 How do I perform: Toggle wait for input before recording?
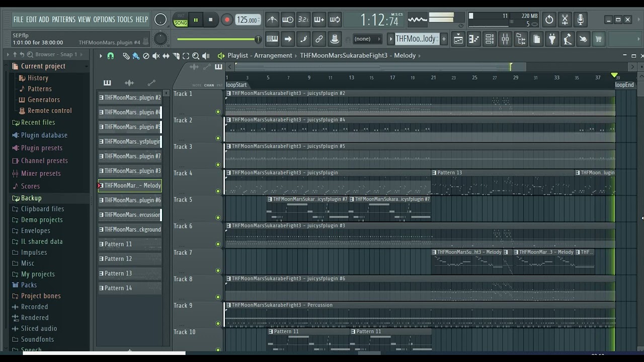point(288,20)
